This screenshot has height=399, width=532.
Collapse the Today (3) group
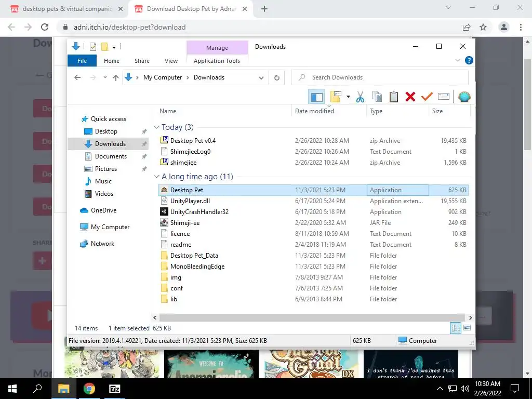point(156,127)
